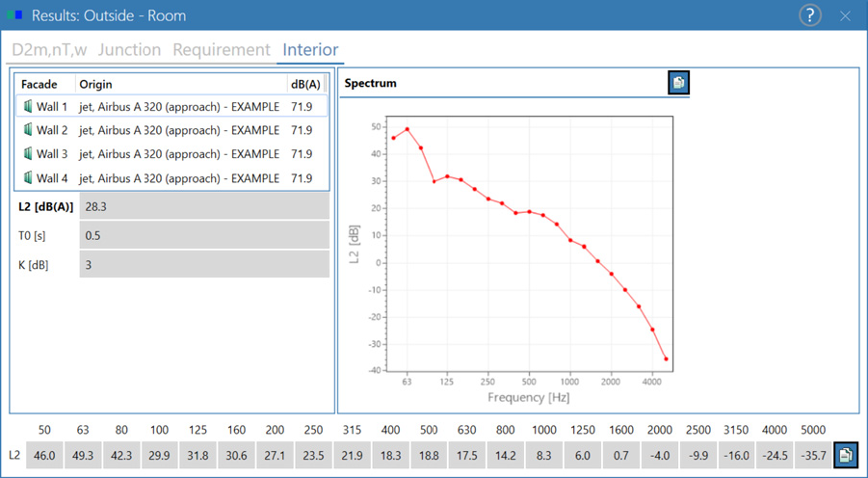The height and width of the screenshot is (478, 868).
Task: Select the 63 Hz L2 cell 49.3
Action: coord(83,455)
